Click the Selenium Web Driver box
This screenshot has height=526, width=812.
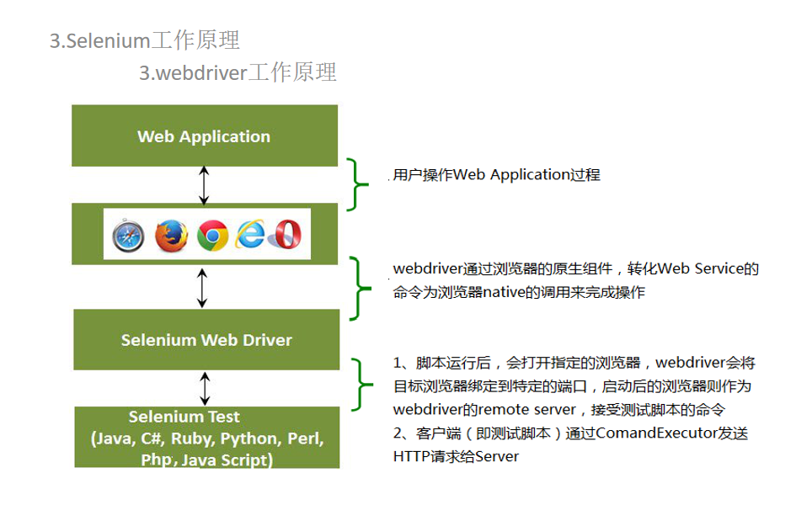click(x=203, y=340)
